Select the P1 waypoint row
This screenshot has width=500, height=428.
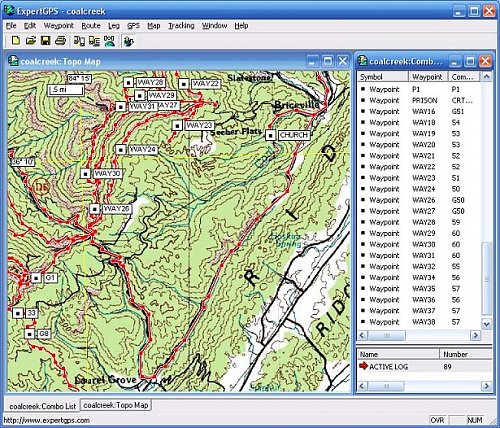419,89
